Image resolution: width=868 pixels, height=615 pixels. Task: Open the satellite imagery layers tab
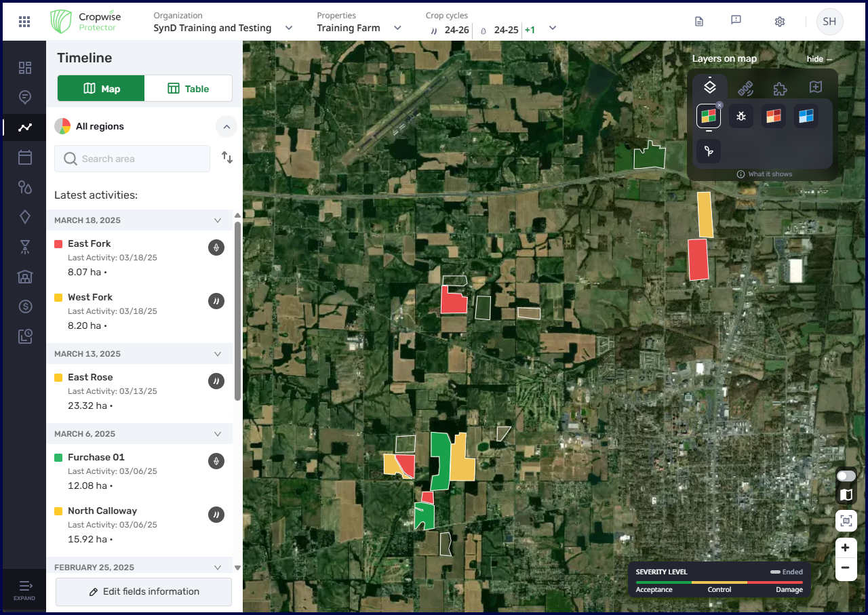745,87
